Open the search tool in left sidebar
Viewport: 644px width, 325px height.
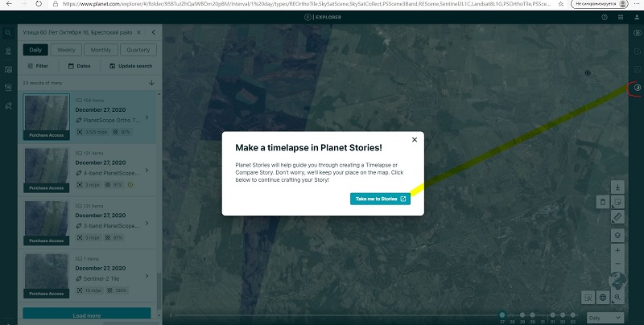coord(8,33)
